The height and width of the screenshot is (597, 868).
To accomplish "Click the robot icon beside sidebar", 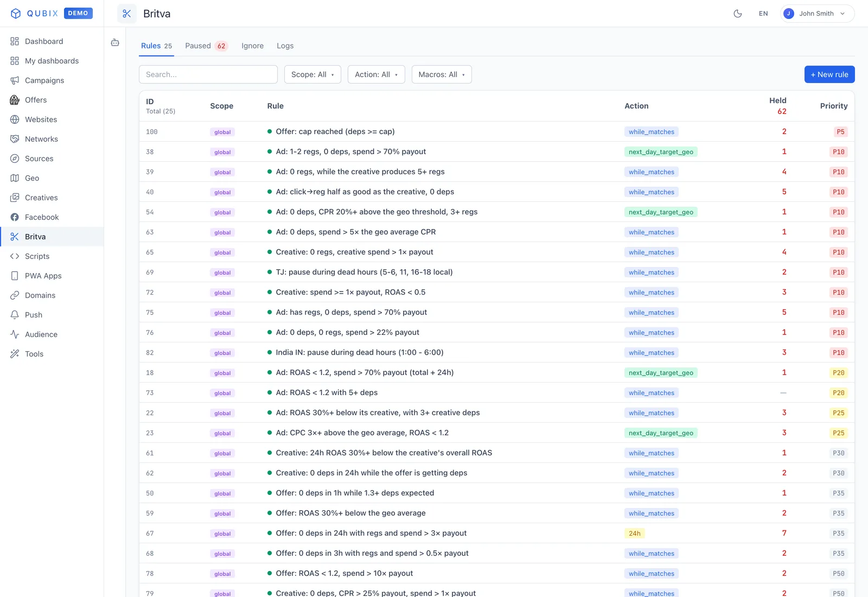I will pyautogui.click(x=115, y=42).
